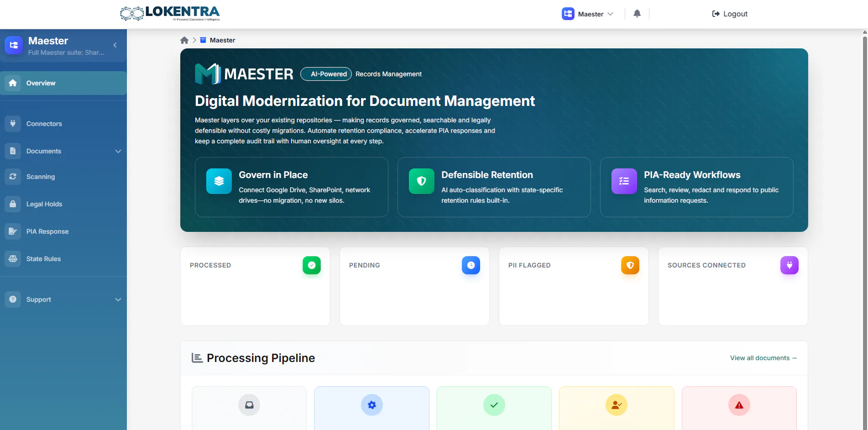Click the Processing Pipeline chart icon
Image resolution: width=868 pixels, height=430 pixels.
coord(197,358)
